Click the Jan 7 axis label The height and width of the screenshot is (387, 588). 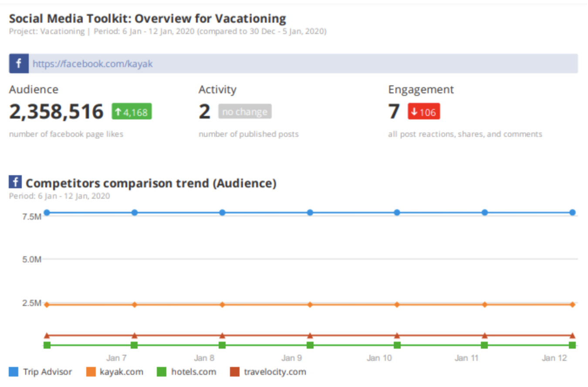117,358
